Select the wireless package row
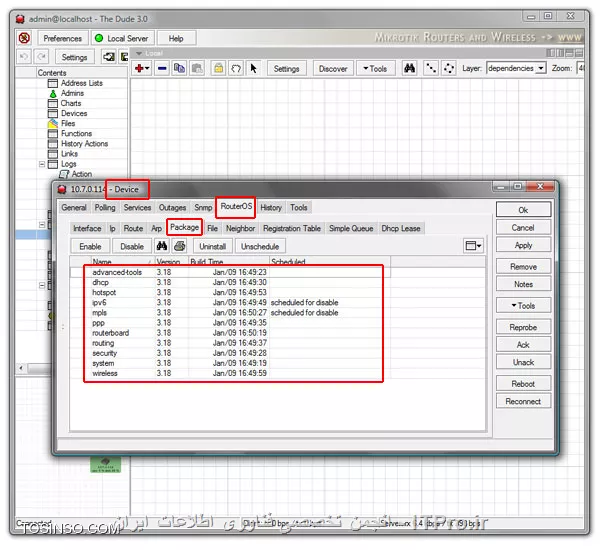The width and height of the screenshot is (600, 550). coord(231,373)
